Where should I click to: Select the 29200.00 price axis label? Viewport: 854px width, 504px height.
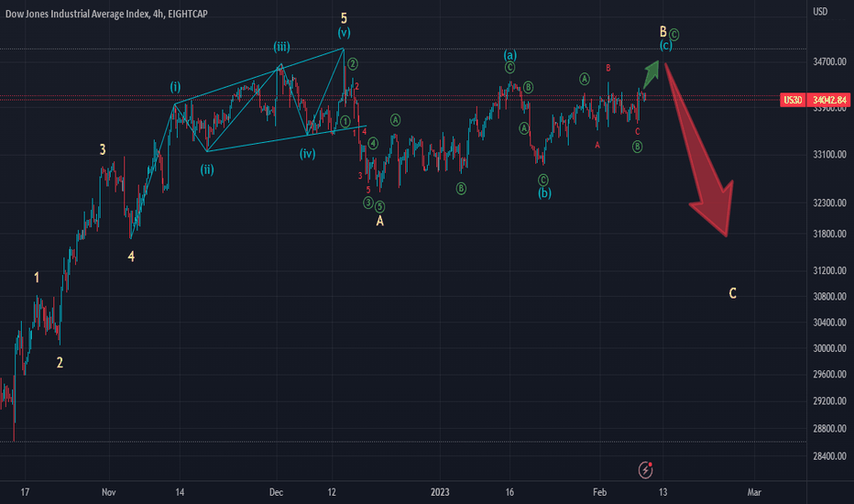[829, 401]
